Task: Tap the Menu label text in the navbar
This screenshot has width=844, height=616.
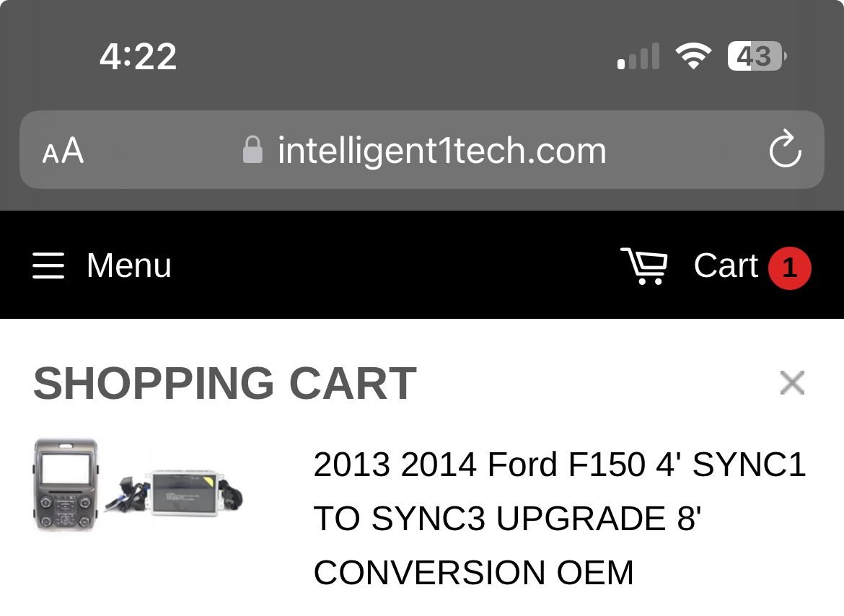Action: (x=128, y=265)
